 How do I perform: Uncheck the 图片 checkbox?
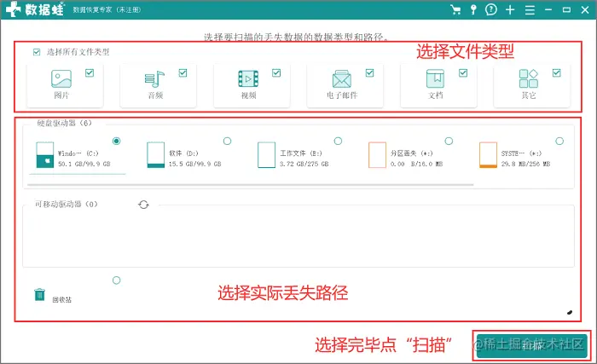pyautogui.click(x=90, y=72)
